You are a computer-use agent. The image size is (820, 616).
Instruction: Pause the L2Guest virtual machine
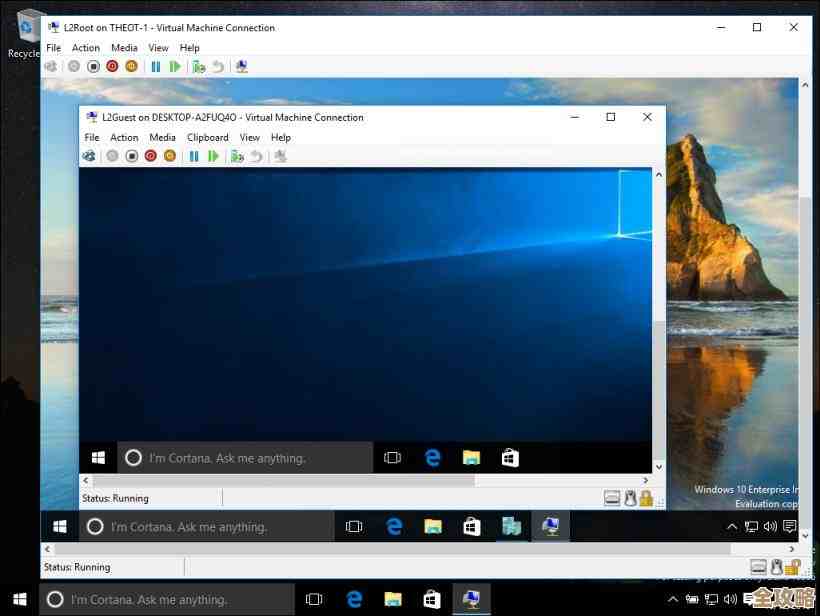pyautogui.click(x=194, y=156)
